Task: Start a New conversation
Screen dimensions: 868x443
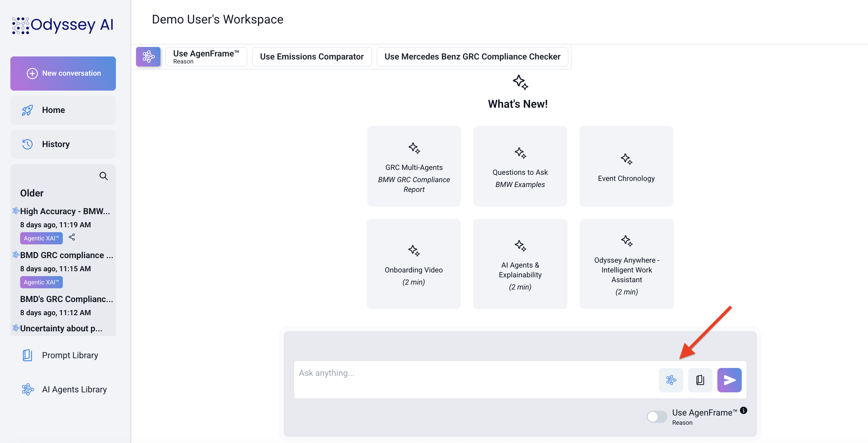Action: 63,73
